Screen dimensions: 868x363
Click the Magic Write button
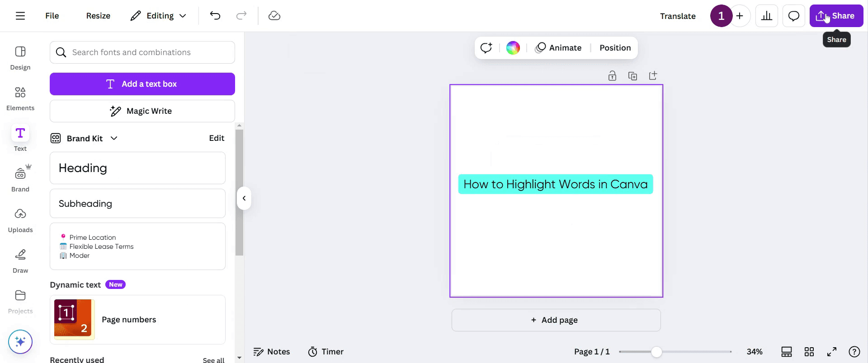tap(142, 111)
